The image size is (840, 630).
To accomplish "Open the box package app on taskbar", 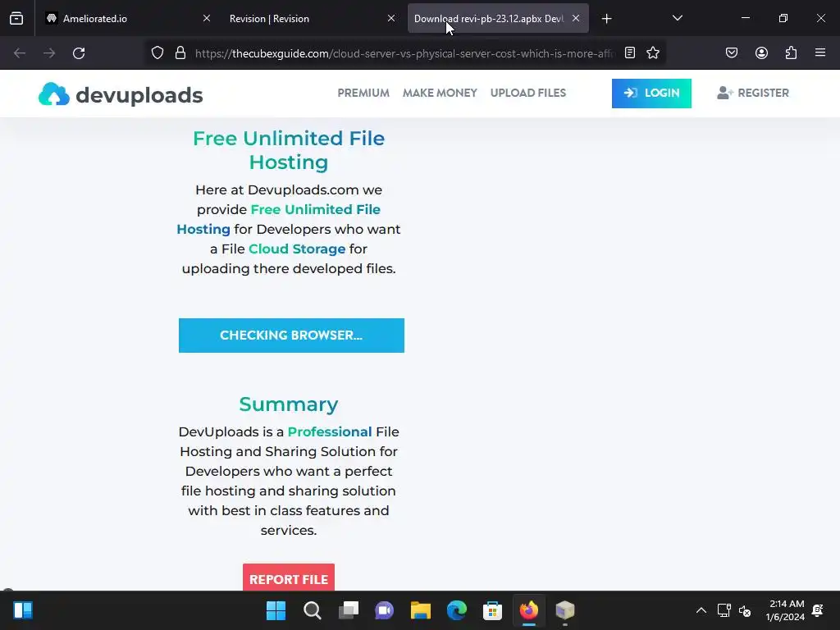I will (564, 610).
